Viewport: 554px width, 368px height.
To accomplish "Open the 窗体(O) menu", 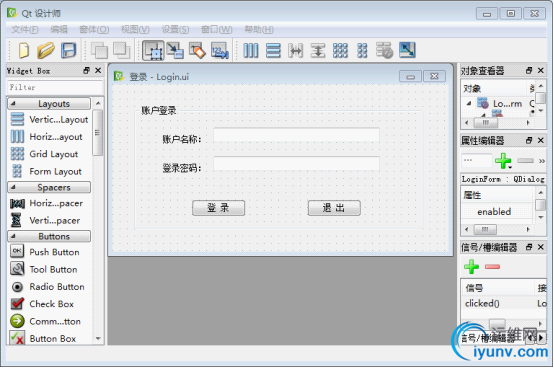I will click(x=94, y=29).
